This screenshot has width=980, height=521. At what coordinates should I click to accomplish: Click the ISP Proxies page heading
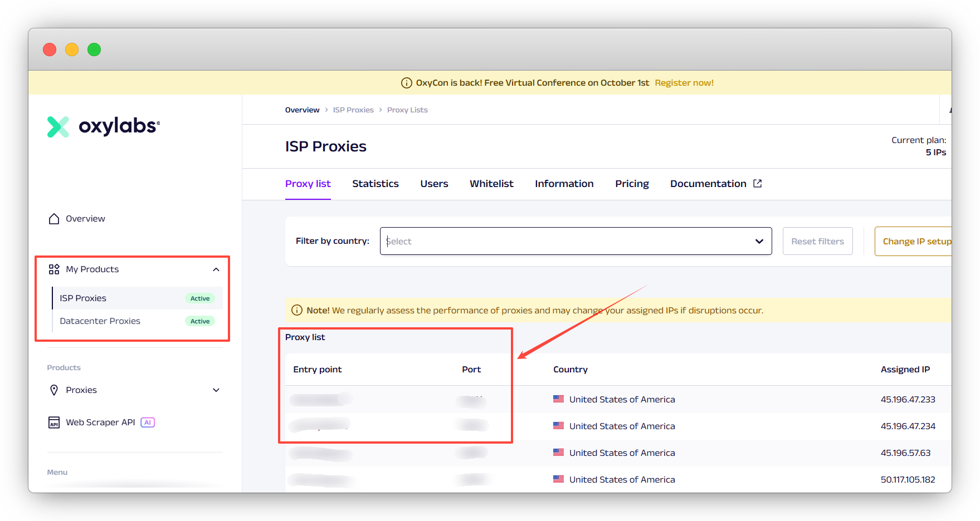point(326,146)
